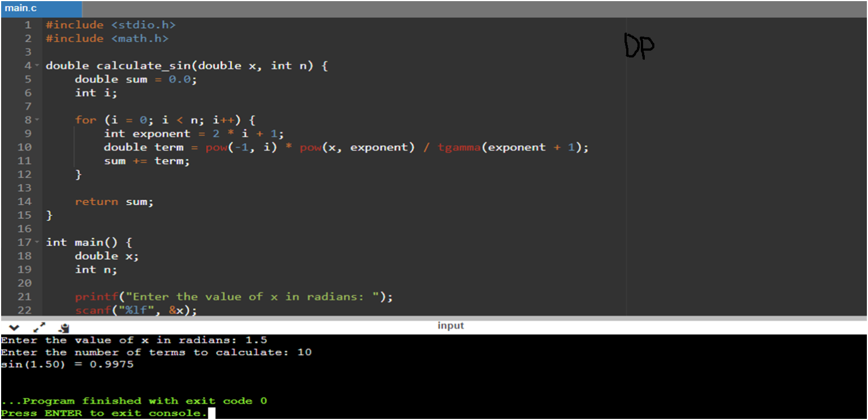Collapse the calculate_sin function body
Screen dimensions: 868x420
click(x=36, y=65)
